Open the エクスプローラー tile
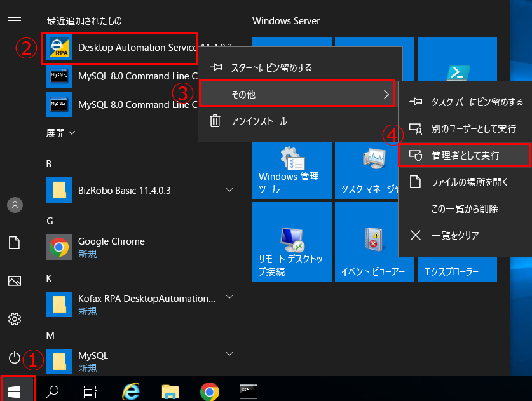Viewport: 532px width, 401px height. [457, 269]
